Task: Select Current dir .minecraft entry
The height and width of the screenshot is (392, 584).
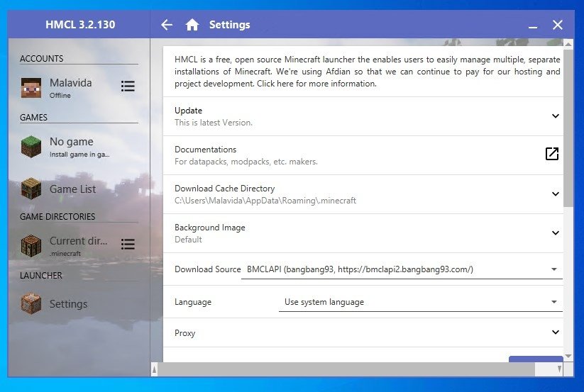Action: point(67,245)
